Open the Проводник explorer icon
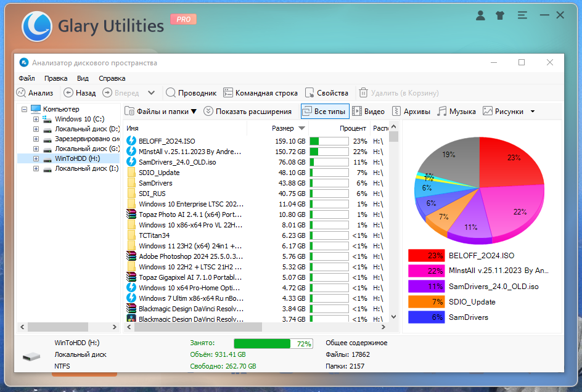This screenshot has width=582, height=392. tap(171, 93)
